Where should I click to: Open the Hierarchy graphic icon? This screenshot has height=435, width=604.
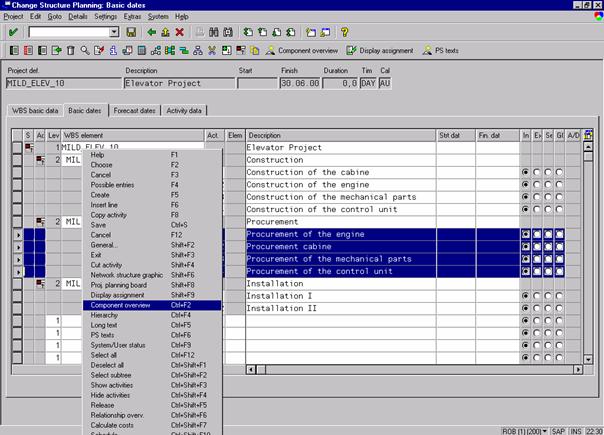(198, 50)
